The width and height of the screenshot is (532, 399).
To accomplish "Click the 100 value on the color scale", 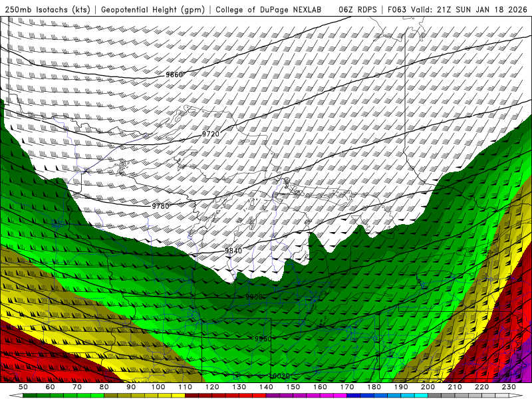I will coord(158,387).
